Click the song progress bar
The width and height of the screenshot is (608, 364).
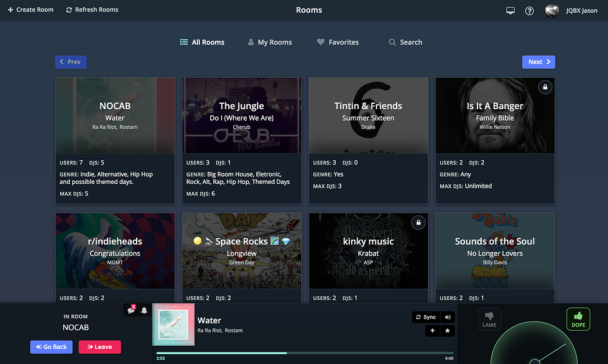coord(305,353)
